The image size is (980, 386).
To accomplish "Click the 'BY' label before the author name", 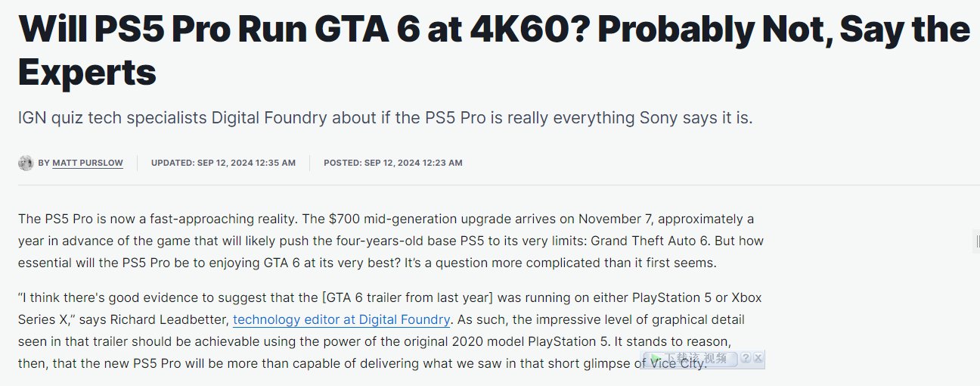I will pyautogui.click(x=44, y=163).
